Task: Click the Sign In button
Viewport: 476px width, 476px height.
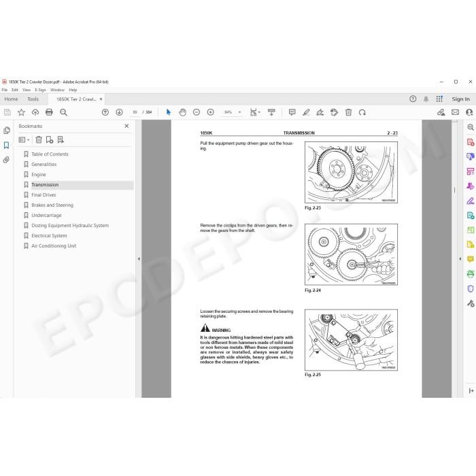Action: tap(460, 99)
